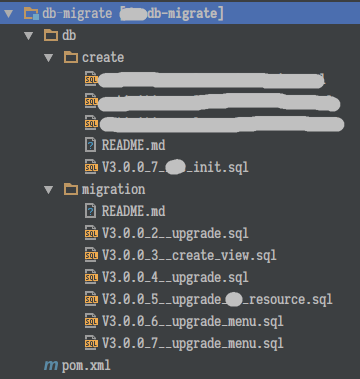Click the Maven icon beside pom.xml
The image size is (360, 379).
pos(51,366)
